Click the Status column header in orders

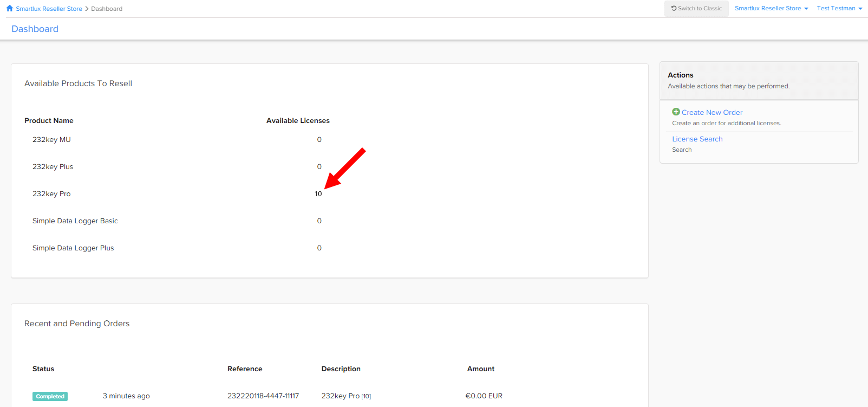coord(43,369)
